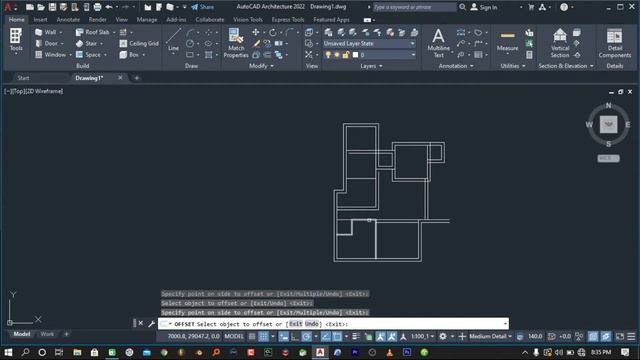The height and width of the screenshot is (360, 640).
Task: Toggle the MODEL space button in status bar
Action: tap(234, 336)
